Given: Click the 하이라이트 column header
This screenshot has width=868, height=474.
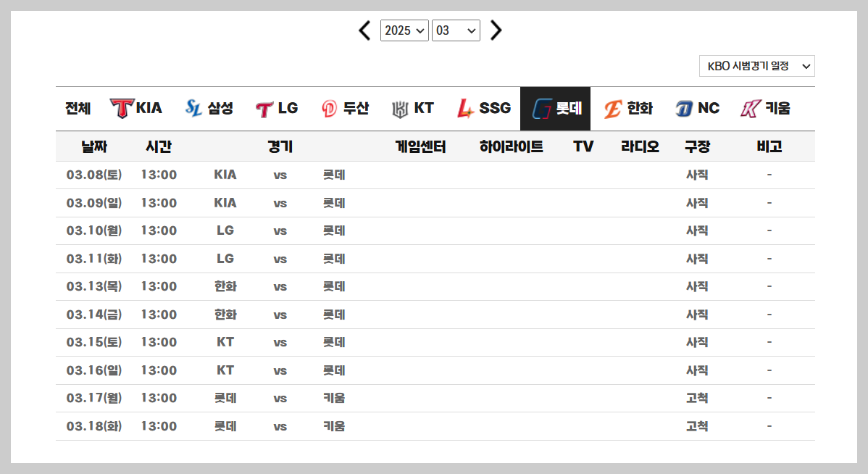Looking at the screenshot, I should 510,146.
